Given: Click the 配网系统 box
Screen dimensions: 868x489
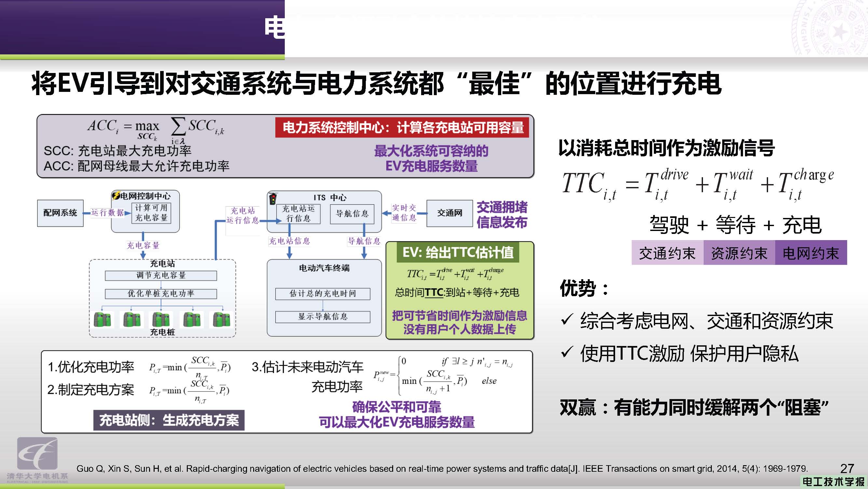Looking at the screenshot, I should click(x=60, y=213).
